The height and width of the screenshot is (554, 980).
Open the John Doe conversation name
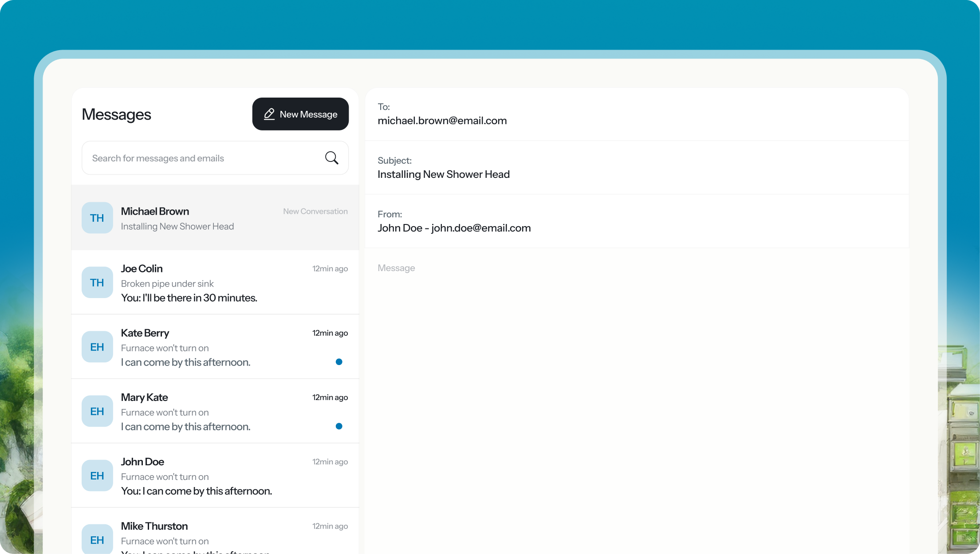tap(142, 462)
